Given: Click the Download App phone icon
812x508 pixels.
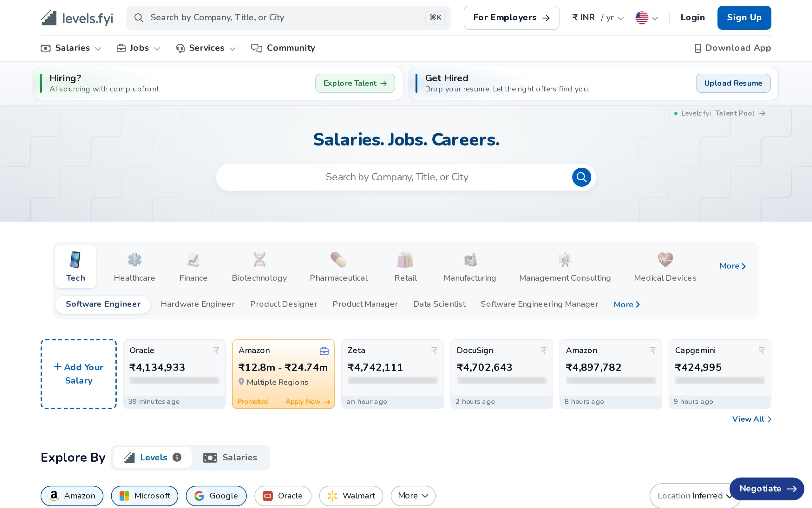Looking at the screenshot, I should (x=697, y=48).
